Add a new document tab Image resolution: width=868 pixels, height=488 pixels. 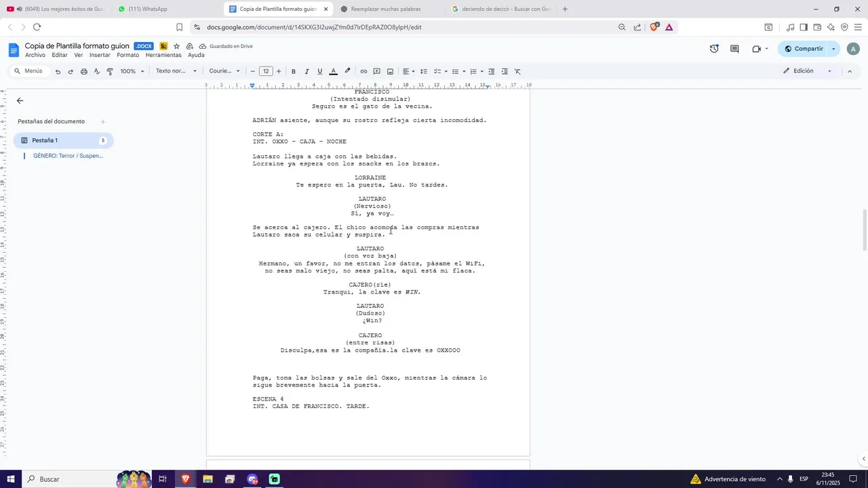click(103, 122)
